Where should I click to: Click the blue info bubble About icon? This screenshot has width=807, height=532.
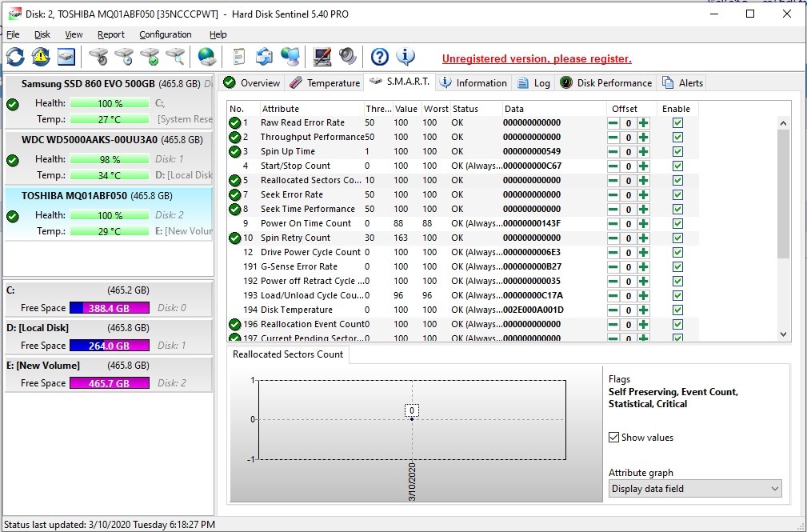tap(405, 57)
